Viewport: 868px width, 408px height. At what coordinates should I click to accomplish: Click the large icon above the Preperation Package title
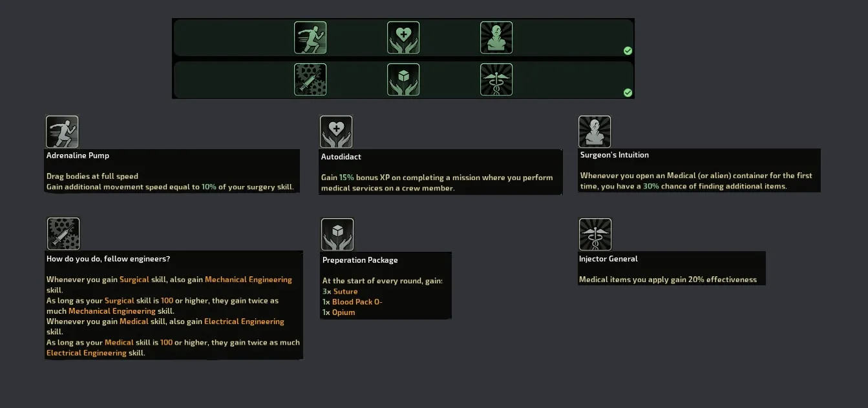[337, 234]
